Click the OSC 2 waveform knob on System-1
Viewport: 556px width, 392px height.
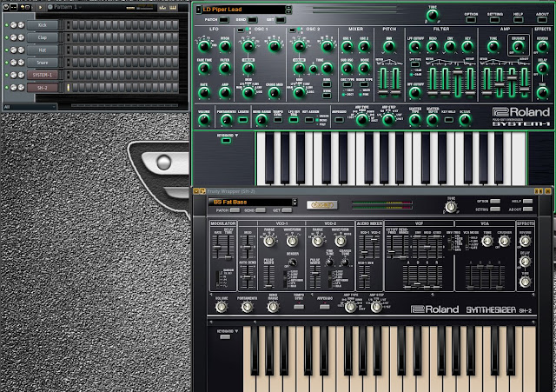(x=299, y=46)
